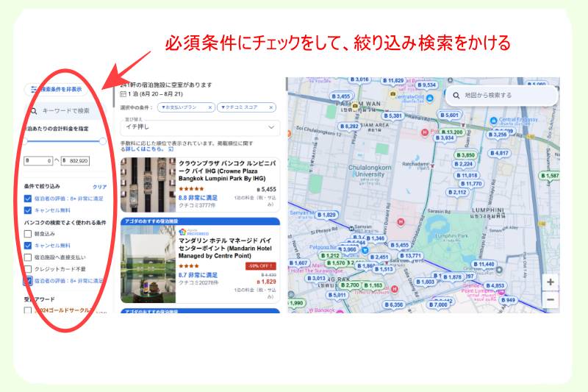Click the クチコミ3777件 review count
The height and width of the screenshot is (392, 588).
197,206
